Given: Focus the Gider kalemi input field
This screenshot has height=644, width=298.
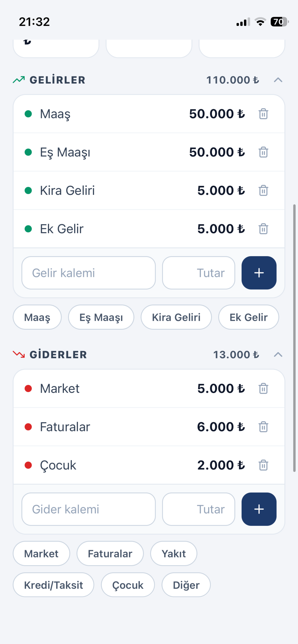Looking at the screenshot, I should coord(88,509).
